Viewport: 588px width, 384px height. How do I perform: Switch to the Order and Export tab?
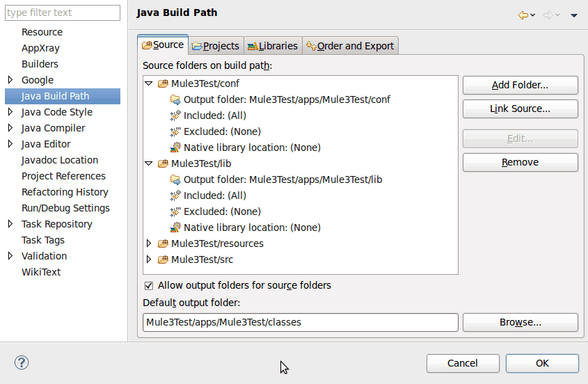[350, 46]
